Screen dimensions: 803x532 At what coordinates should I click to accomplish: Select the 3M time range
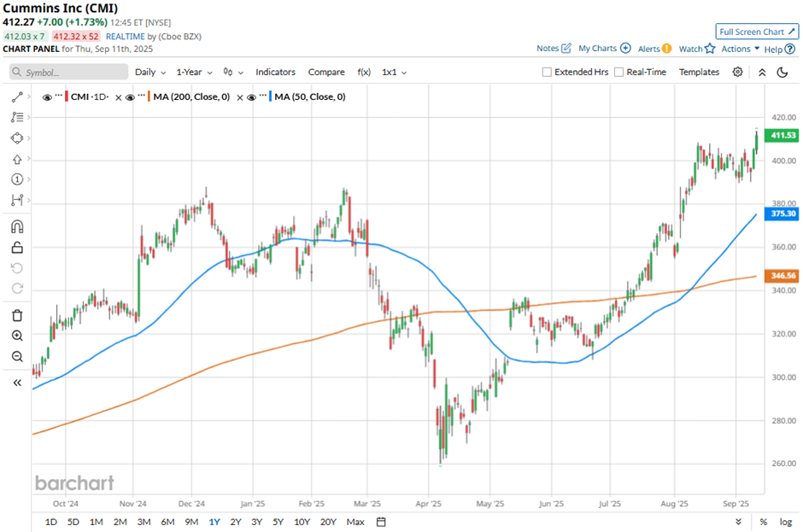(x=144, y=522)
